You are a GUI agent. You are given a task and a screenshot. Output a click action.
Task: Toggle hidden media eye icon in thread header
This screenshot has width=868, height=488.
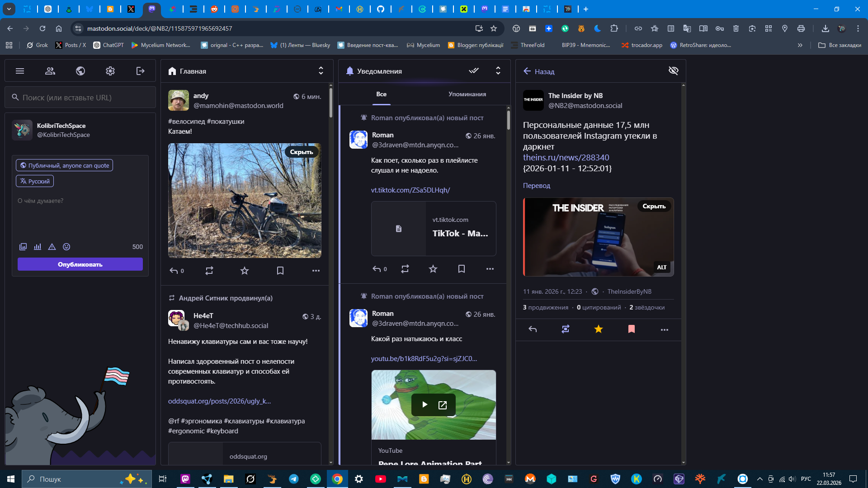pyautogui.click(x=673, y=71)
